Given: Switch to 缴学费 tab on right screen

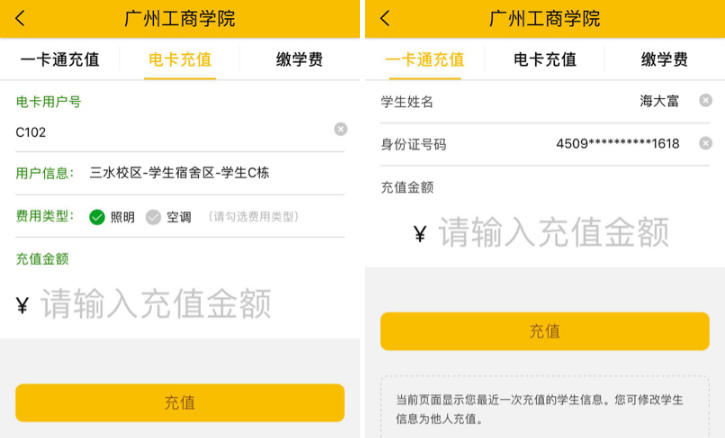Looking at the screenshot, I should [x=665, y=60].
